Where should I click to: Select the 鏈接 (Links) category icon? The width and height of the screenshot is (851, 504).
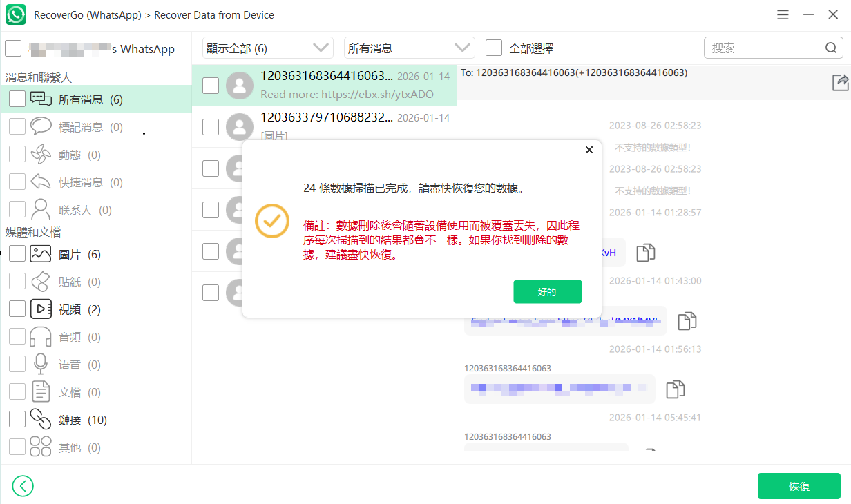tap(41, 419)
